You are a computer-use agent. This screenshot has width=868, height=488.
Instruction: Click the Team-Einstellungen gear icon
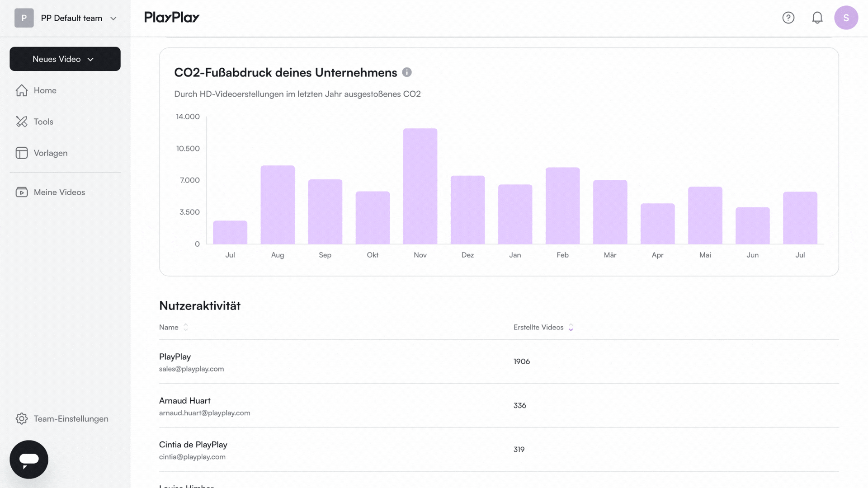[x=22, y=418]
